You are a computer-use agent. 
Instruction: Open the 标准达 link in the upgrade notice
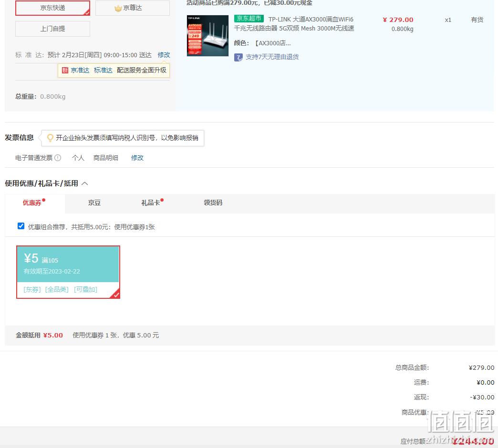click(x=103, y=71)
